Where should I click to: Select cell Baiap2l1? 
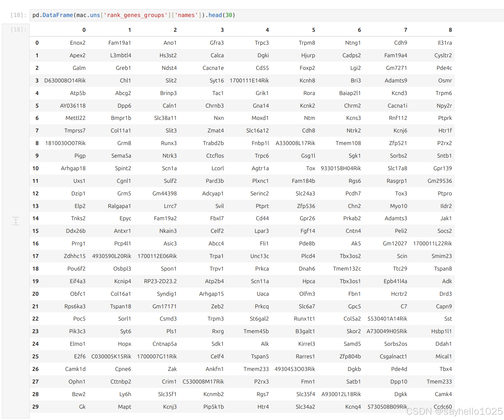point(350,93)
